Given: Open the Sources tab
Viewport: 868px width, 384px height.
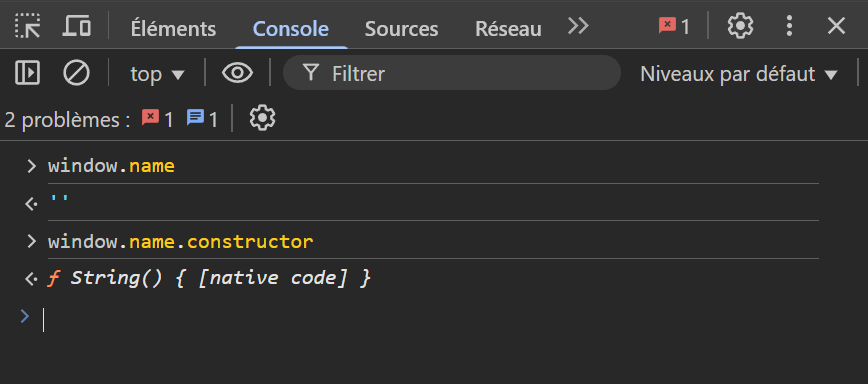Looking at the screenshot, I should click(401, 28).
